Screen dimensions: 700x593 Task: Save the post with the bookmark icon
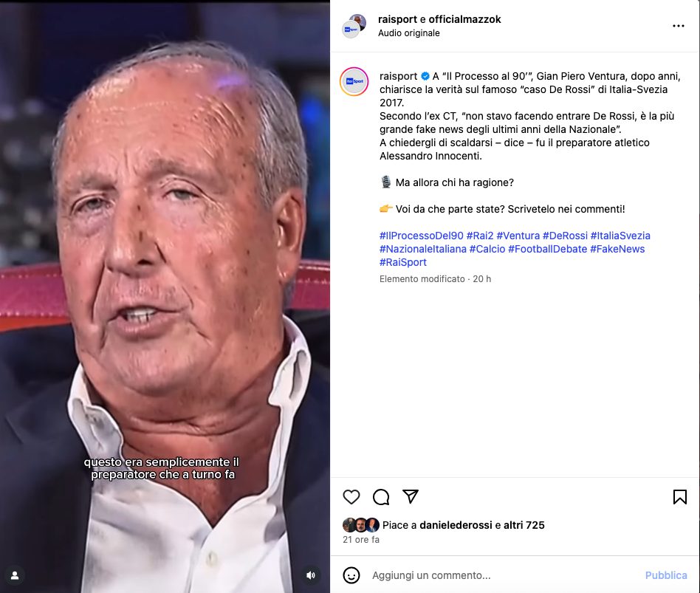(679, 496)
